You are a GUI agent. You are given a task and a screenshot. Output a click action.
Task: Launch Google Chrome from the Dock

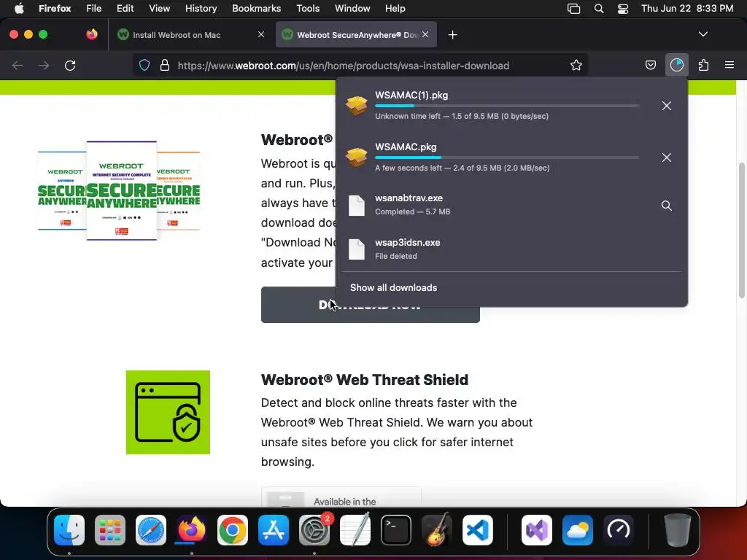tap(233, 530)
